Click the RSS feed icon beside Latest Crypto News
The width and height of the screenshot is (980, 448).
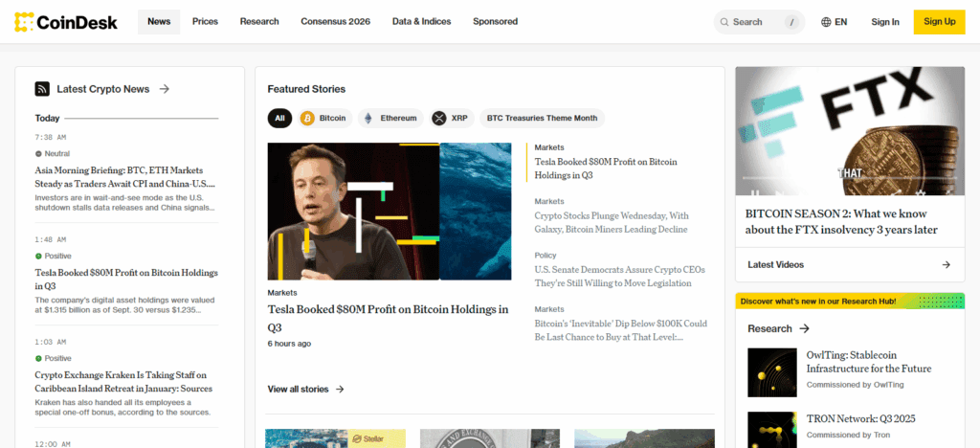42,89
